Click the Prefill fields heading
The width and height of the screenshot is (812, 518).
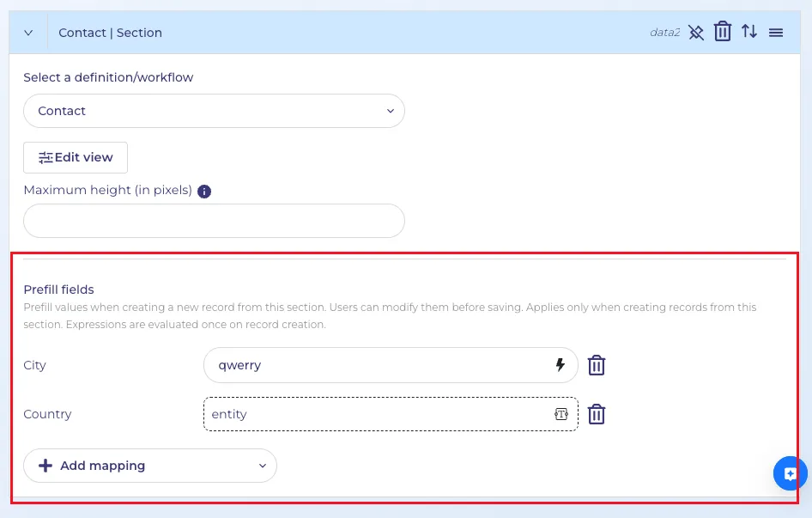tap(59, 289)
